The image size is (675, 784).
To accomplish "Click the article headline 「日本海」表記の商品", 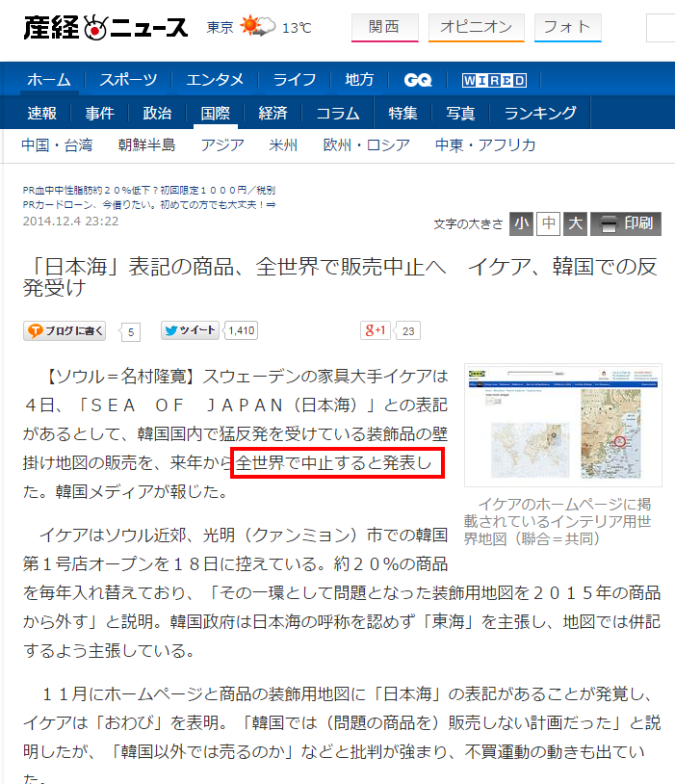I will click(340, 276).
